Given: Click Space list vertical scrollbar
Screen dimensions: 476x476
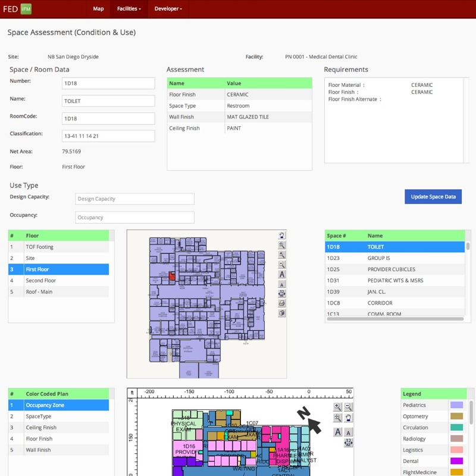Looking at the screenshot, I should tap(468, 246).
